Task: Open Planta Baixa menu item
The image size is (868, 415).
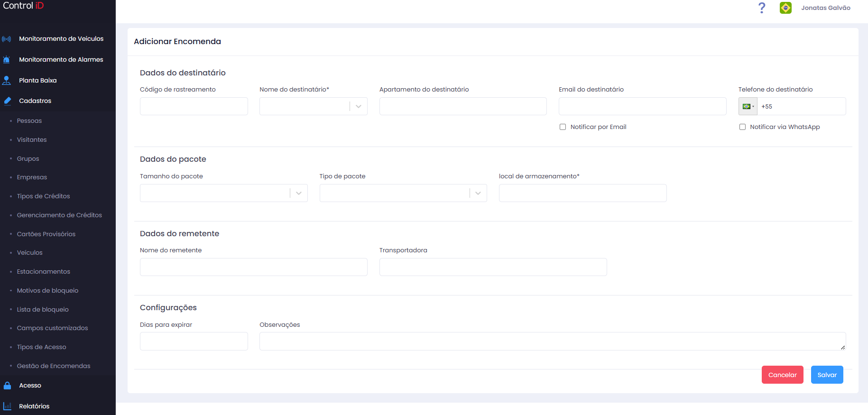Action: click(38, 81)
